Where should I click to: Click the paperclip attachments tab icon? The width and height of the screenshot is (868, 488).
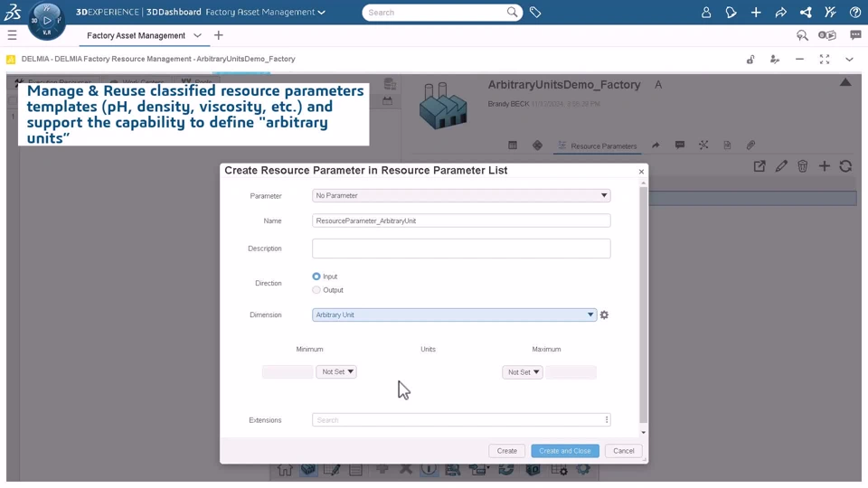click(x=750, y=145)
